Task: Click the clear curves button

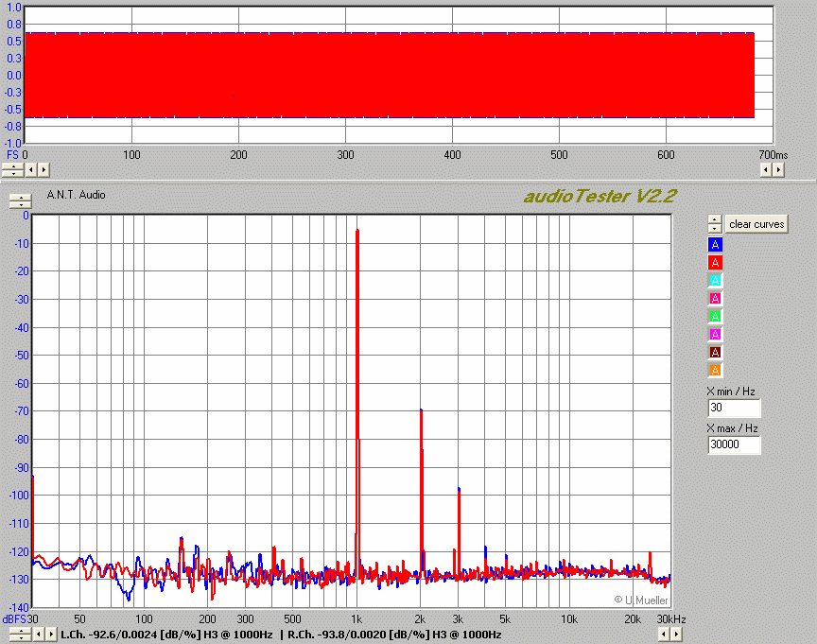Action: (756, 224)
